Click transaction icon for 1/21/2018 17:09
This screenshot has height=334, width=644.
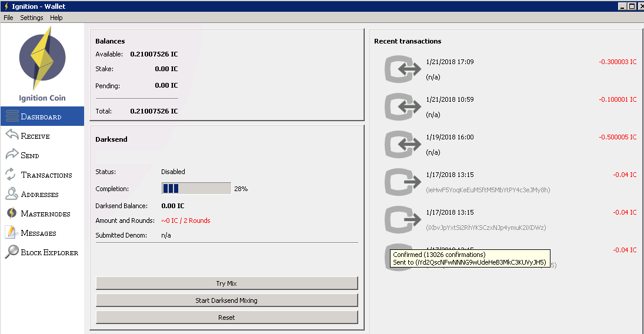click(402, 69)
